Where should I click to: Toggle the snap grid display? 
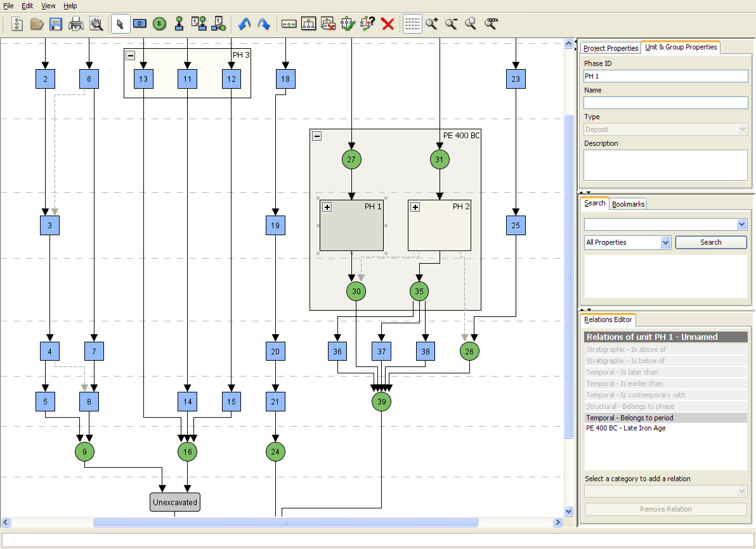(x=412, y=23)
